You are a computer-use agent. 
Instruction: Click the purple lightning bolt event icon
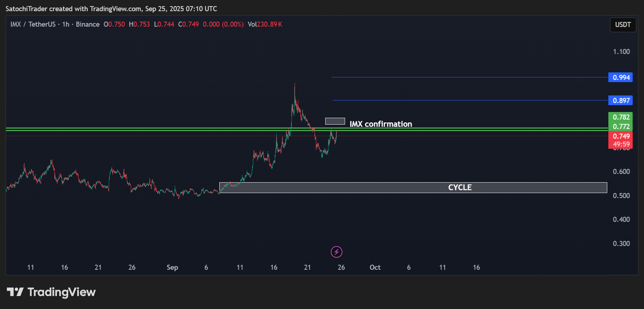click(x=336, y=252)
